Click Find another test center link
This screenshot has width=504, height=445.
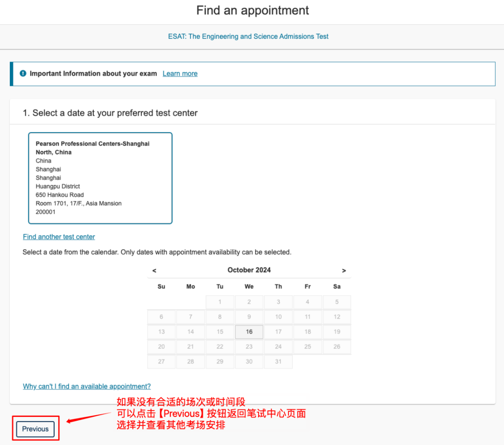click(x=59, y=237)
